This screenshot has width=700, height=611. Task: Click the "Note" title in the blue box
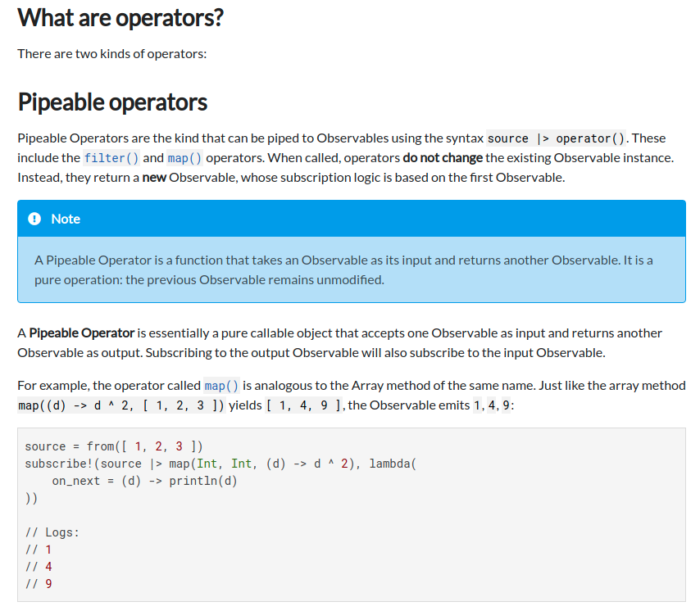coord(66,219)
